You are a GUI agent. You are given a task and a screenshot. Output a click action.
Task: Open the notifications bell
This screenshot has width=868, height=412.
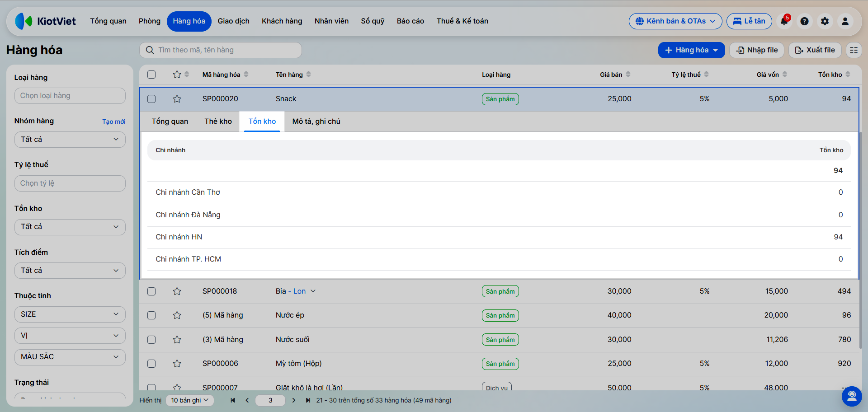pyautogui.click(x=784, y=21)
